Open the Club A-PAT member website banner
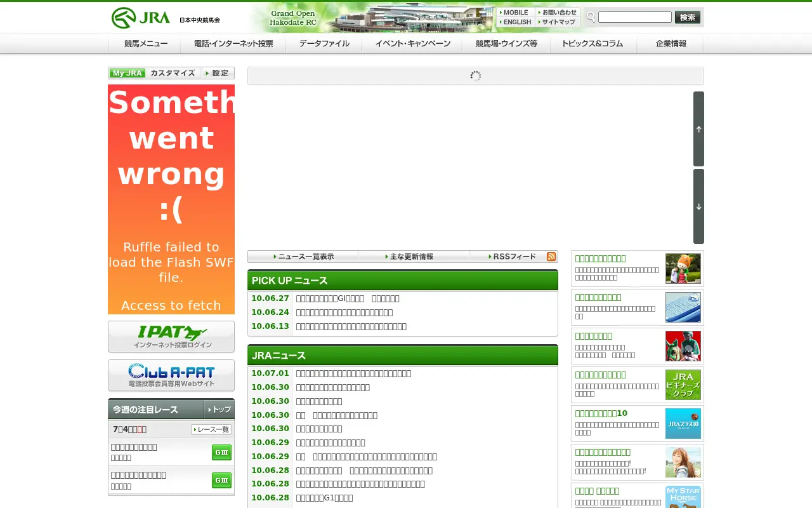 [x=171, y=375]
